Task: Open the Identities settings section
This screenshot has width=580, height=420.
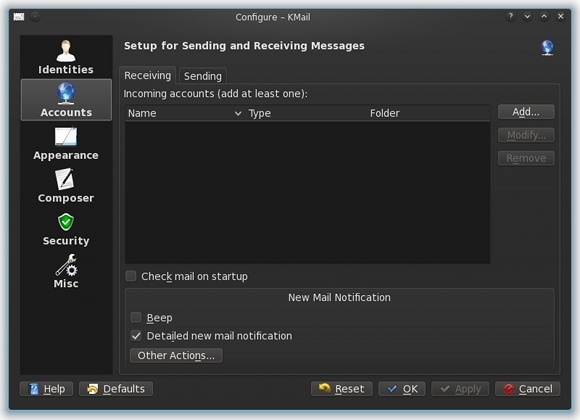Action: tap(66, 57)
